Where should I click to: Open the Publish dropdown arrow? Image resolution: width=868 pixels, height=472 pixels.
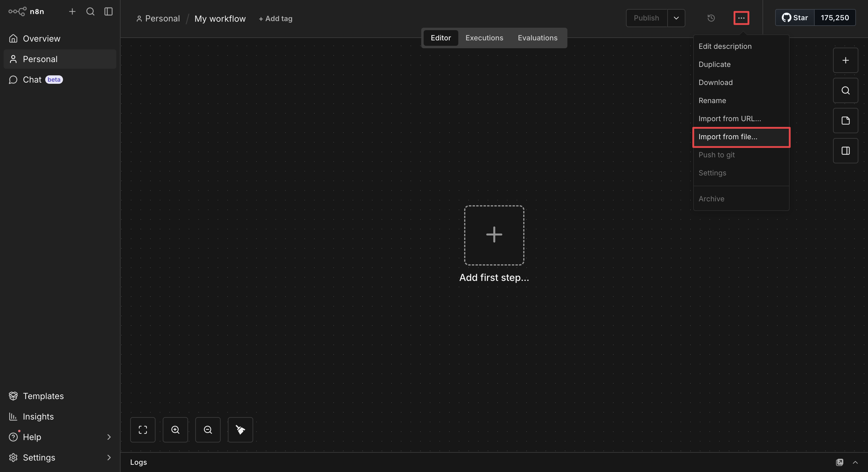click(676, 18)
